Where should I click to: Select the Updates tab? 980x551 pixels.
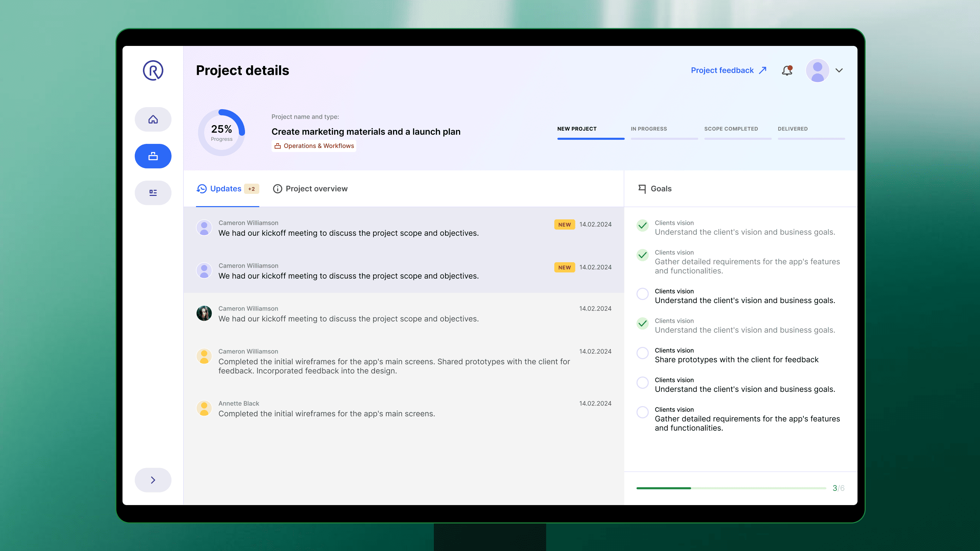point(226,189)
